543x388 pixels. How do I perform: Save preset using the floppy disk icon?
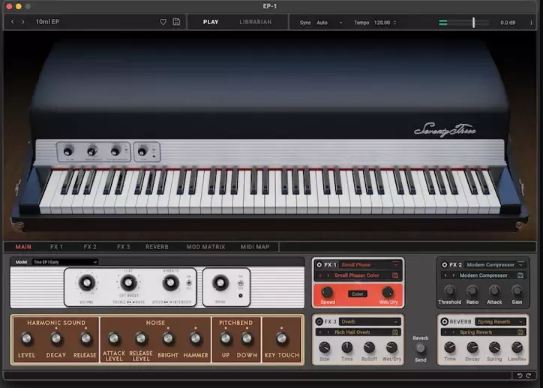(176, 21)
